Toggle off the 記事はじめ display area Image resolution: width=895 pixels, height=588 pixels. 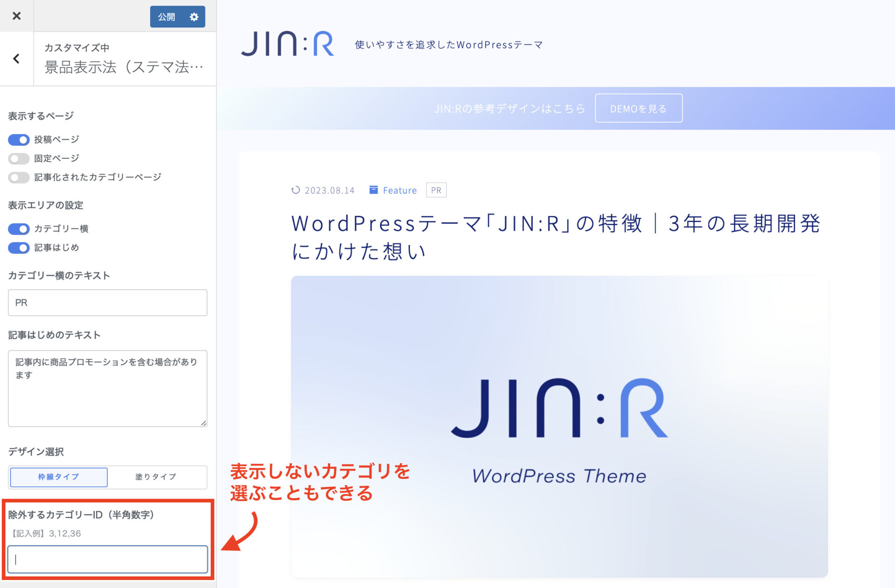[19, 248]
